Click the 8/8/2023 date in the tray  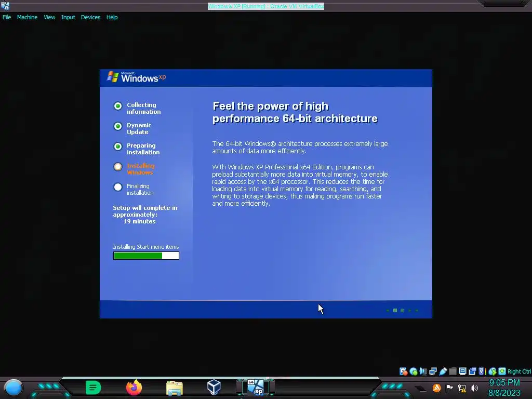tap(504, 393)
